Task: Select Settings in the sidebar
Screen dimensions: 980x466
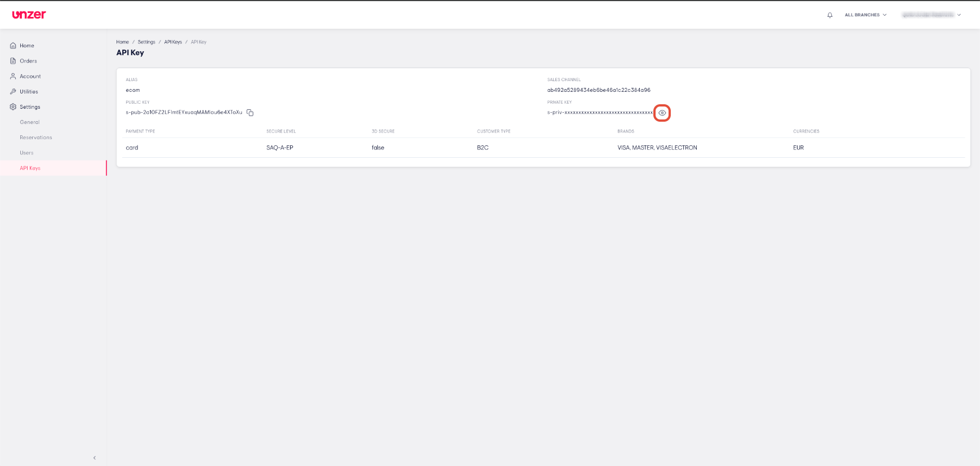Action: [30, 106]
